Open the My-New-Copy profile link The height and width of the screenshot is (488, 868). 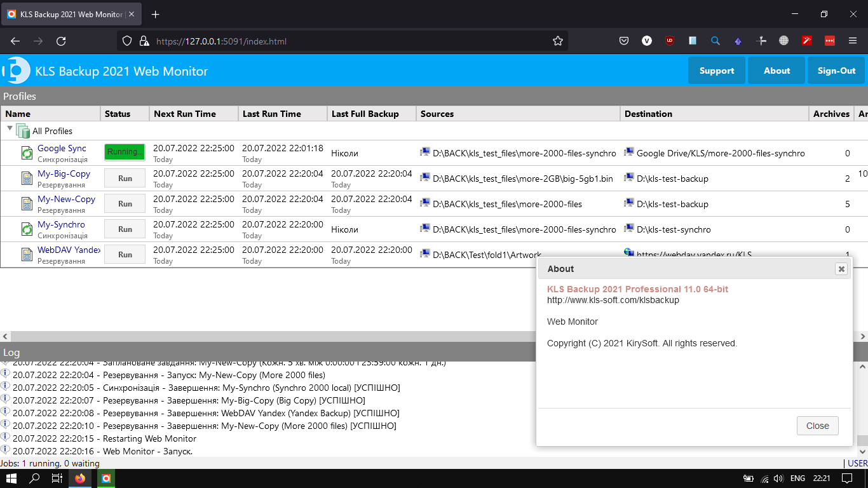click(x=66, y=199)
